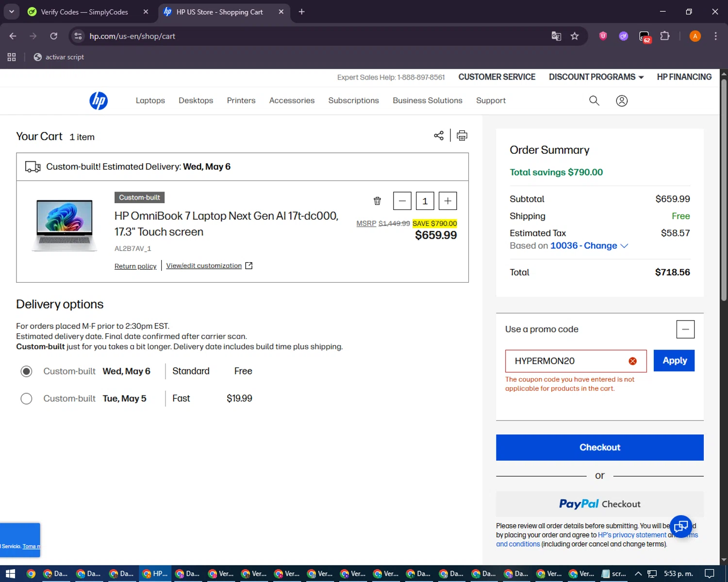This screenshot has width=728, height=582.
Task: Open the apps grid in bookmarks bar
Action: click(x=12, y=57)
